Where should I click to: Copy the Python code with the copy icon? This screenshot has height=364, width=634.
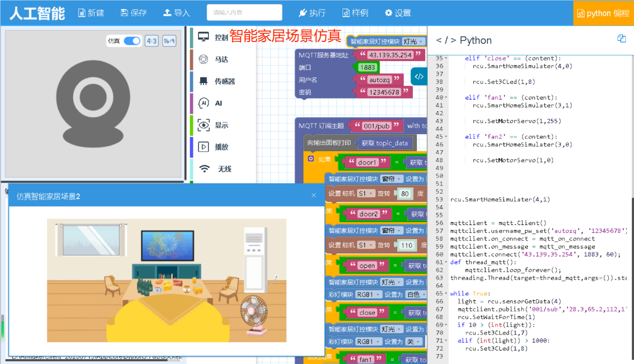(x=621, y=39)
